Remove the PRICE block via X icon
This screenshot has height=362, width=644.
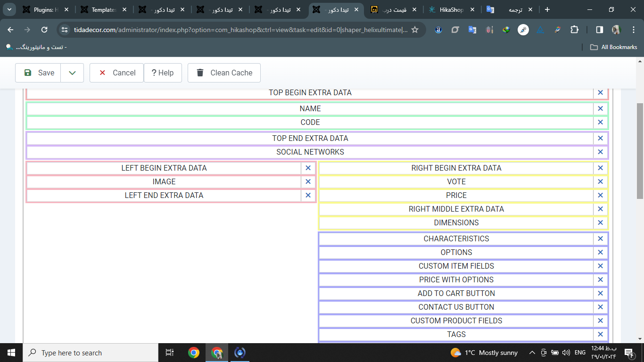point(600,195)
